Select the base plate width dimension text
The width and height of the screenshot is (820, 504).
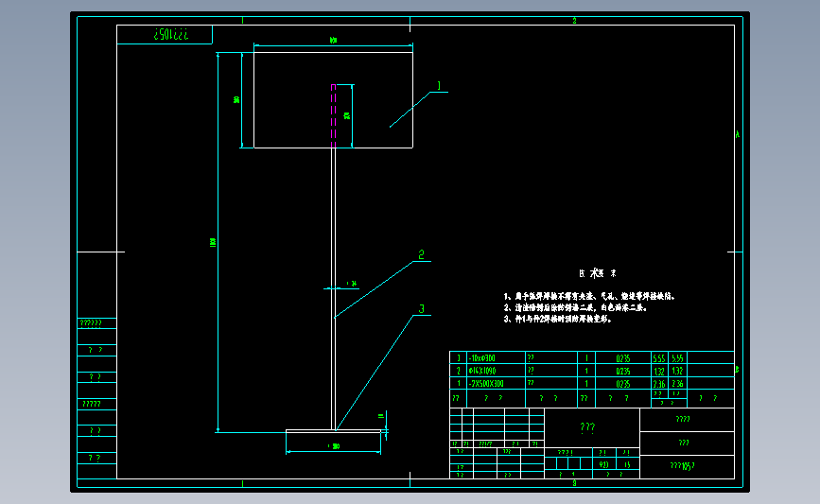[x=334, y=446]
